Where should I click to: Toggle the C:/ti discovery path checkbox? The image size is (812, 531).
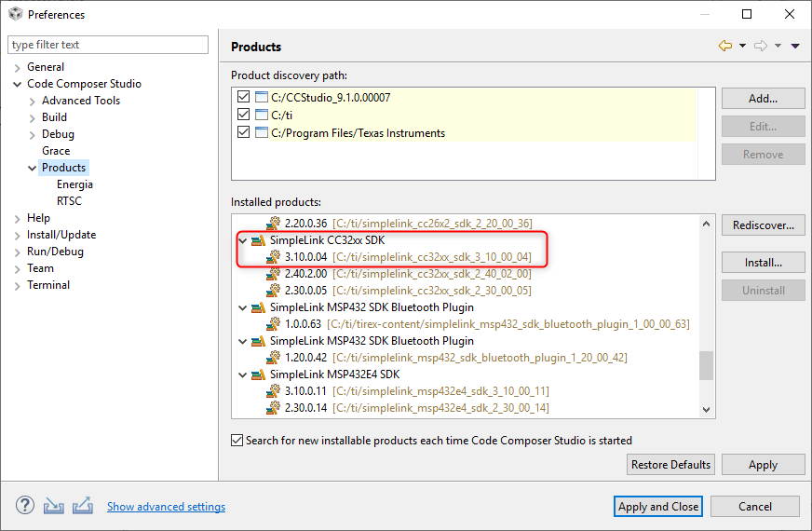point(244,115)
